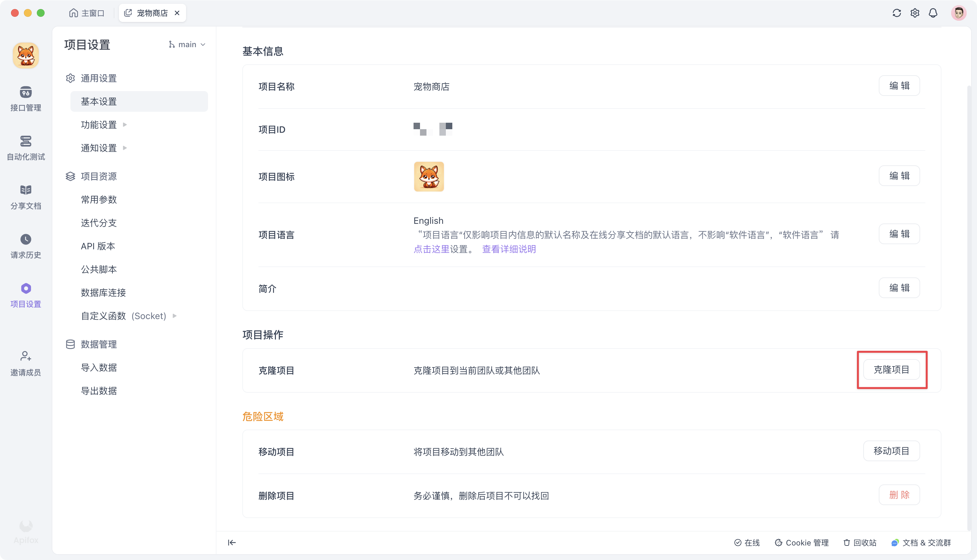The height and width of the screenshot is (560, 977).
Task: Open the 接口管理 panel in sidebar
Action: click(26, 99)
